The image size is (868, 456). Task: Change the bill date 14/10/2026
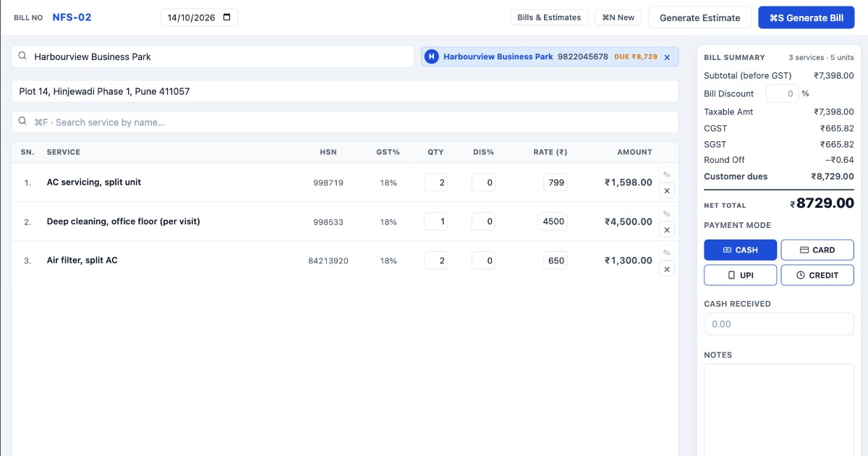199,17
